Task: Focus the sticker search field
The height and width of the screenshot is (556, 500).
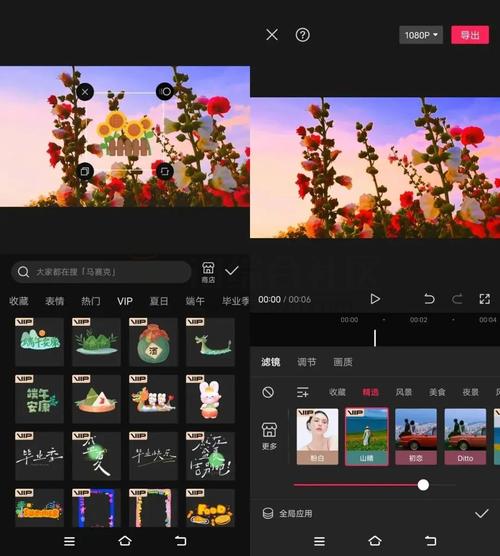Action: pos(101,272)
